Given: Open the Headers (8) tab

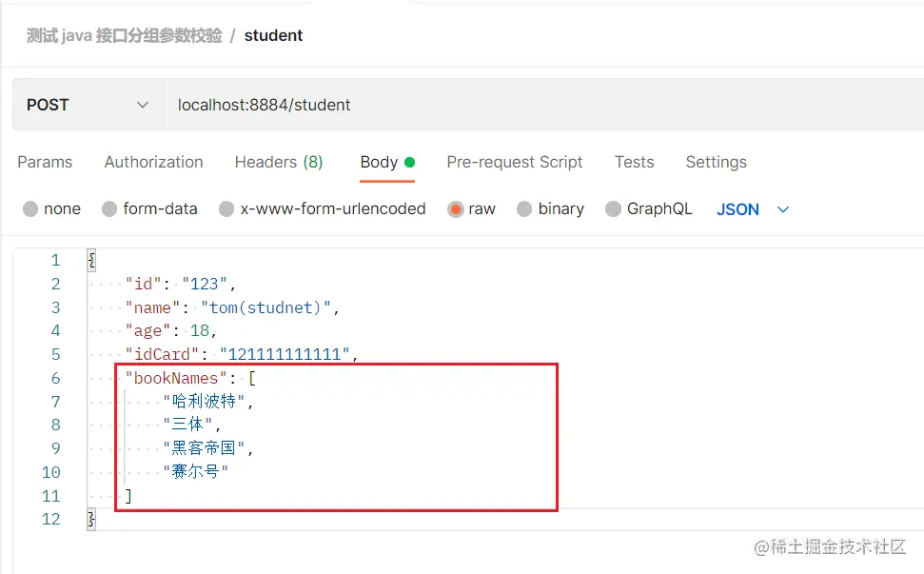Looking at the screenshot, I should pos(279,162).
